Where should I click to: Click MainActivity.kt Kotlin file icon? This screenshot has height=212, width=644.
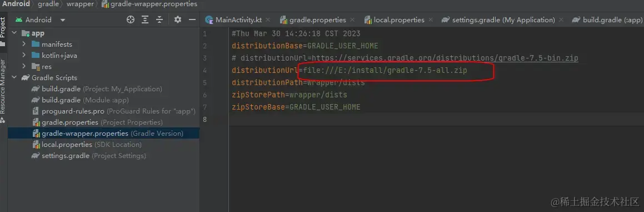(209, 20)
